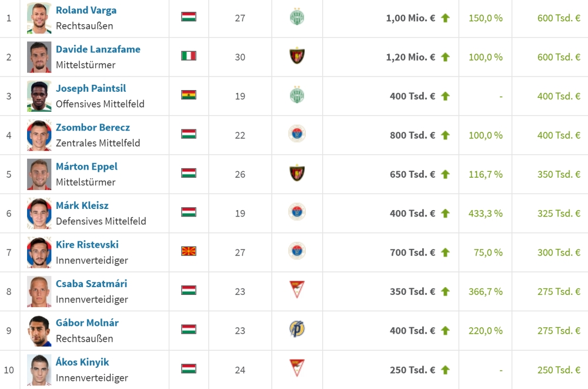Image resolution: width=588 pixels, height=389 pixels.
Task: Open the Kire Ristevski name link
Action: tap(87, 245)
